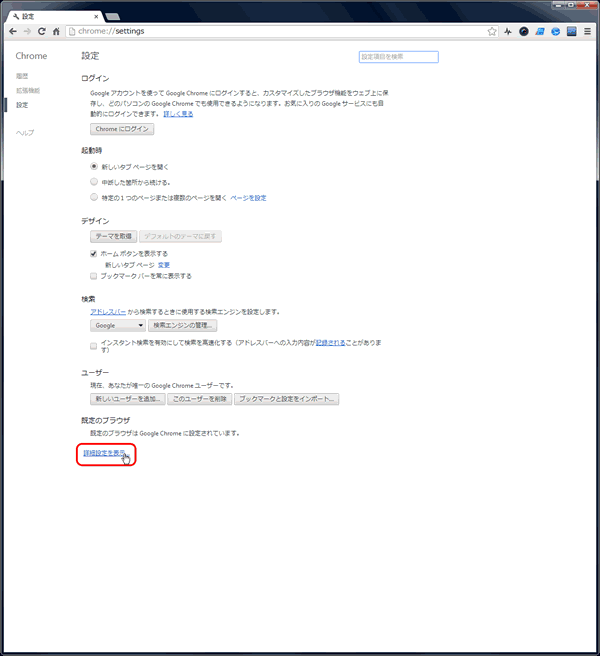Select 新しいタブ ページを開く radio
This screenshot has height=656, width=600.
tap(94, 167)
